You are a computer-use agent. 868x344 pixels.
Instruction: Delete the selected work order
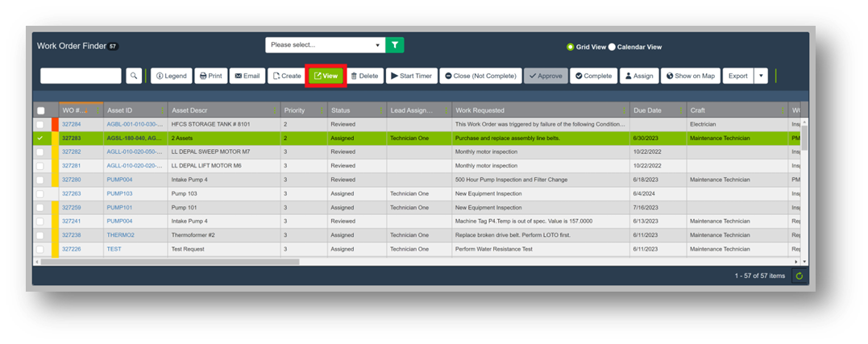(x=364, y=76)
